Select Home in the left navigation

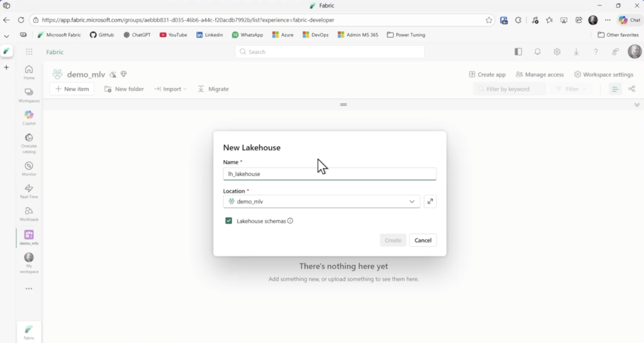(29, 72)
